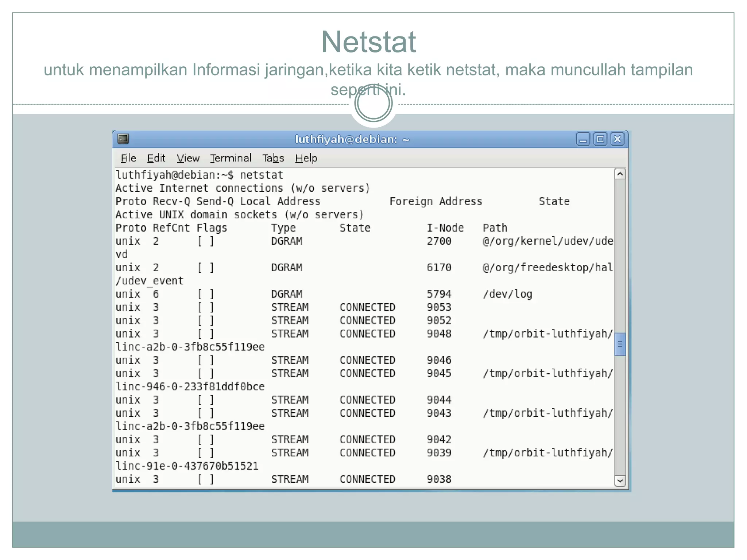Click the 'Local Address' column header

(280, 201)
